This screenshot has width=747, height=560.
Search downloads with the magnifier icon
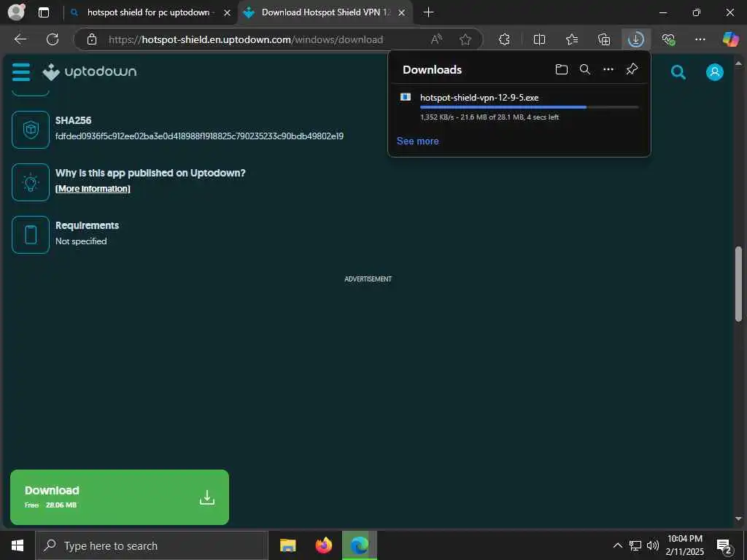[585, 69]
